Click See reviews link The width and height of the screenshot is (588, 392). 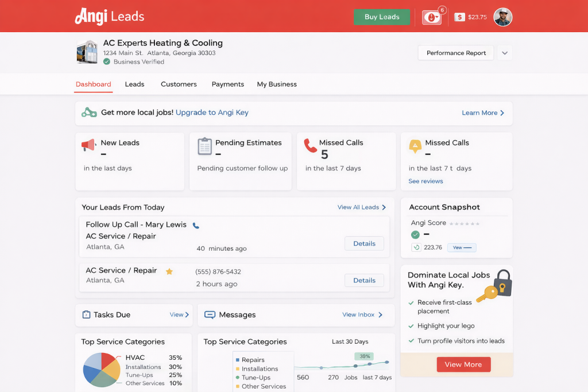pyautogui.click(x=425, y=181)
